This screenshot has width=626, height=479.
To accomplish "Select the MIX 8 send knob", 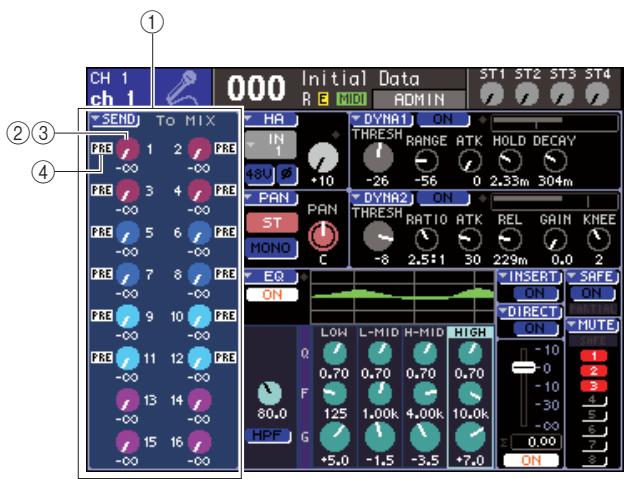I will pyautogui.click(x=200, y=275).
